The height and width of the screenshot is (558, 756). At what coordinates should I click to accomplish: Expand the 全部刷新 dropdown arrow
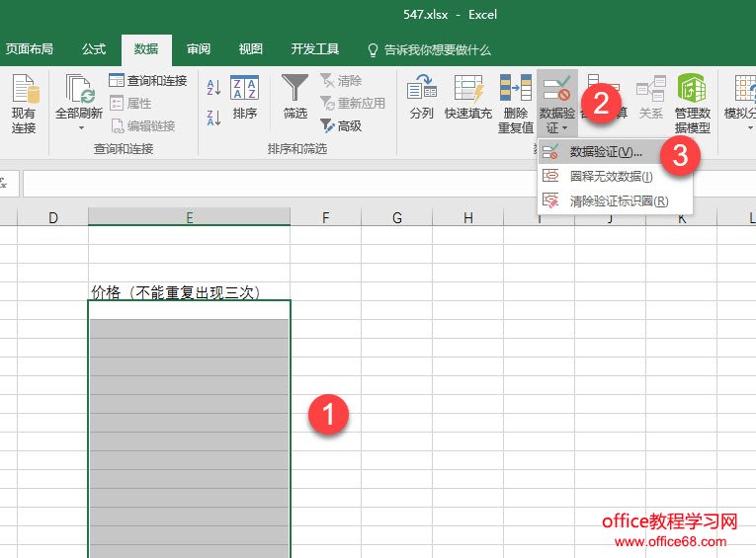[78, 128]
